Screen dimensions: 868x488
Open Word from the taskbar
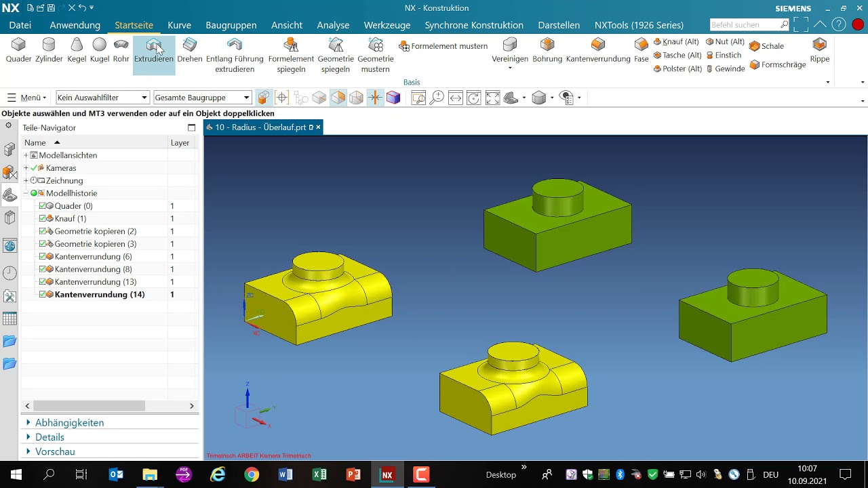pos(285,474)
